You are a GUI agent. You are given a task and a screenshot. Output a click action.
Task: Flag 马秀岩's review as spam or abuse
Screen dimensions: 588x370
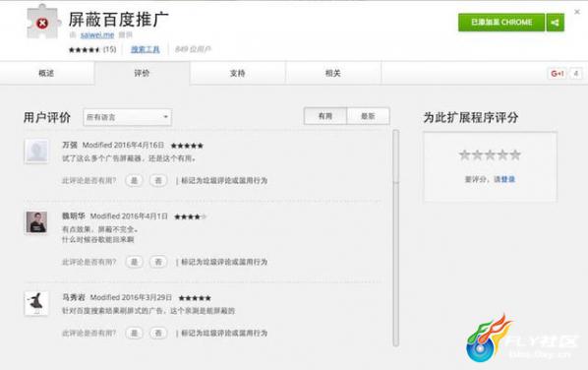point(224,334)
